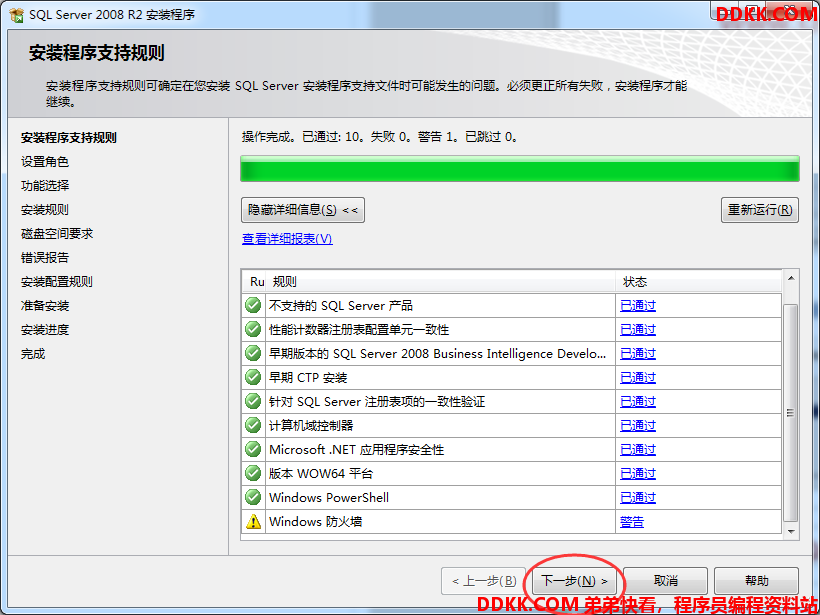The height and width of the screenshot is (615, 820).
Task: Open 已通过 link for Microsoft .NET 应用程序安全性
Action: click(637, 450)
